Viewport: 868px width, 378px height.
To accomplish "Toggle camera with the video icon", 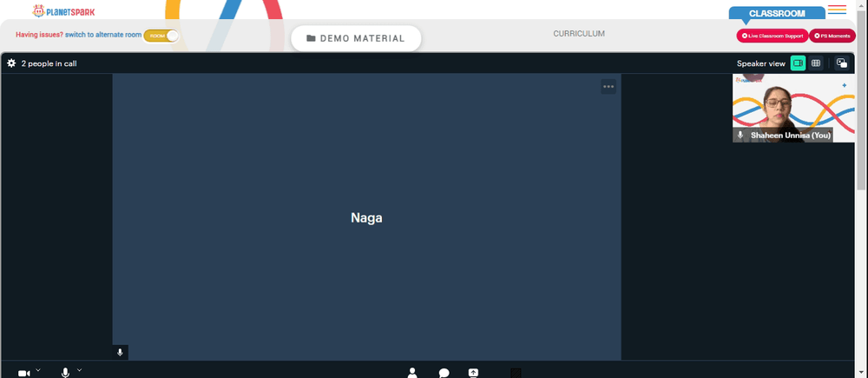I will coord(23,374).
